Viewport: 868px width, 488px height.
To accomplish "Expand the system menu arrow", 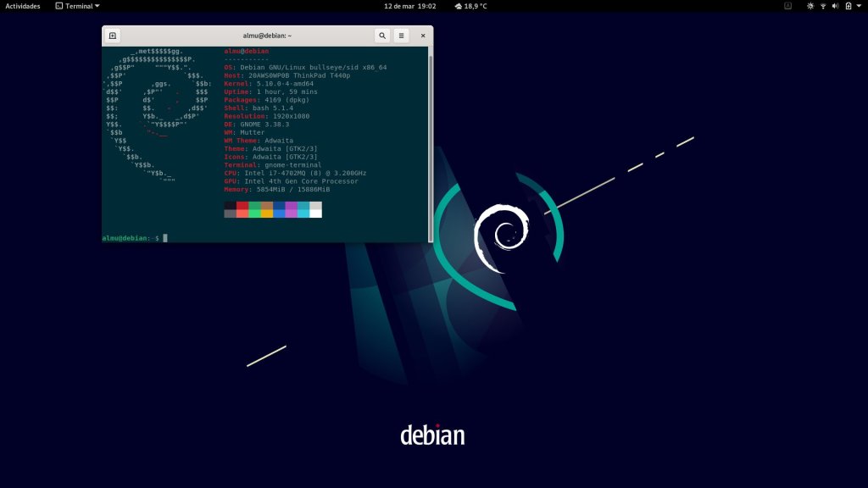I will click(x=857, y=6).
